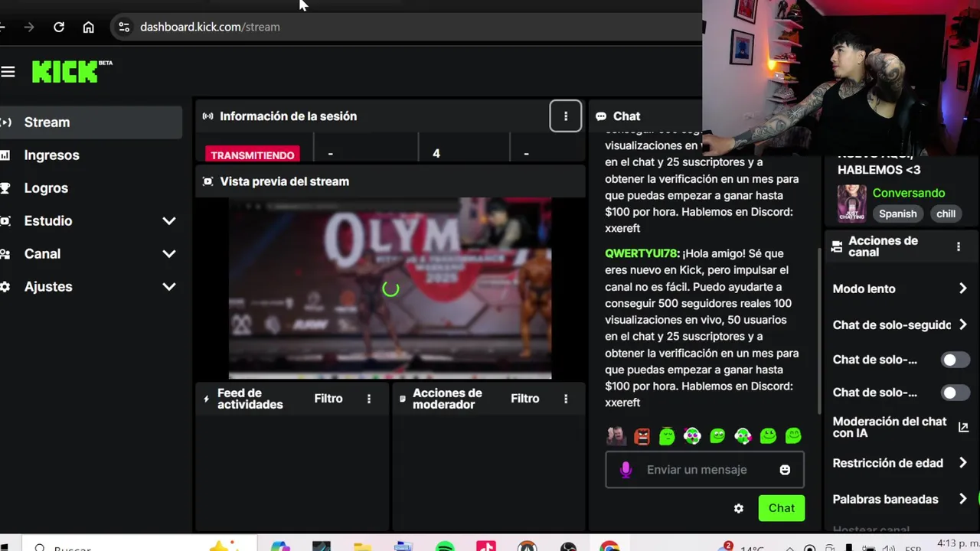Click the Acciones de canal list icon
This screenshot has height=551, width=980.
pyautogui.click(x=838, y=246)
